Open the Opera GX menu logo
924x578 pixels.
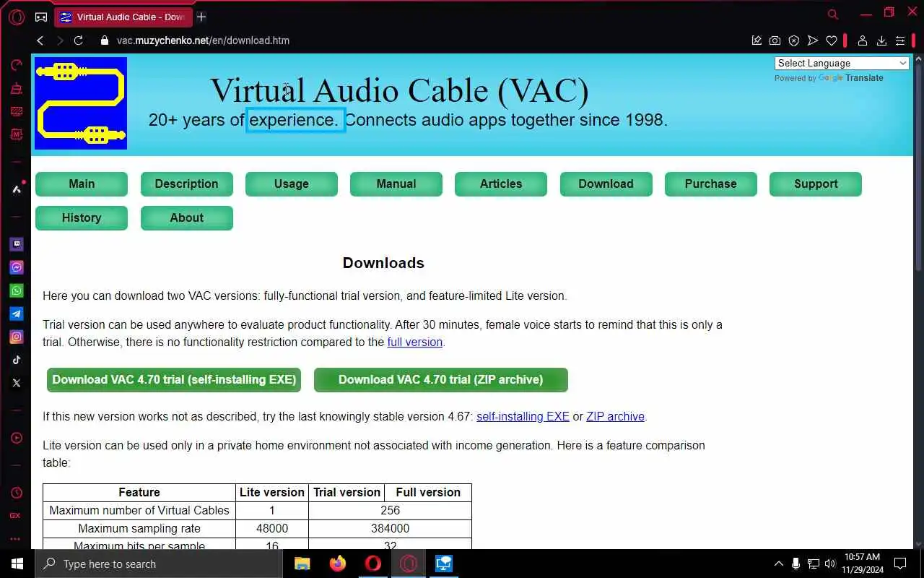[16, 17]
